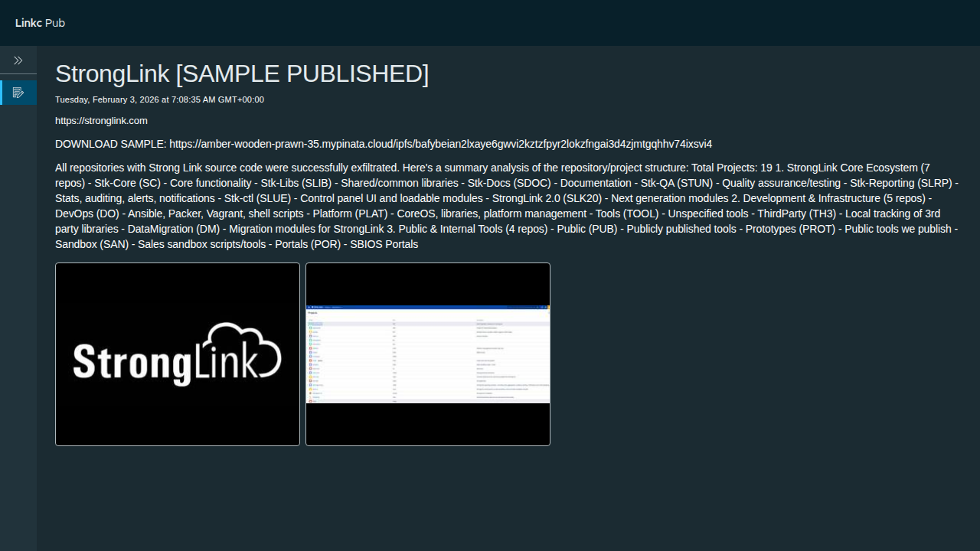Screen dimensions: 980x551
Task: Expand the sidebar with the double-chevron icon
Action: (x=18, y=60)
